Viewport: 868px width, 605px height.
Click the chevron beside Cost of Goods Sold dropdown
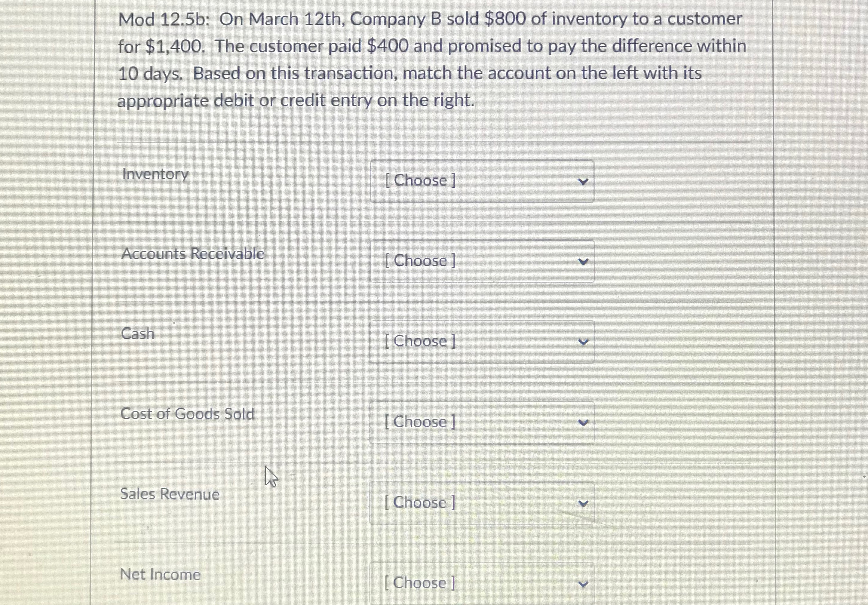pos(584,423)
